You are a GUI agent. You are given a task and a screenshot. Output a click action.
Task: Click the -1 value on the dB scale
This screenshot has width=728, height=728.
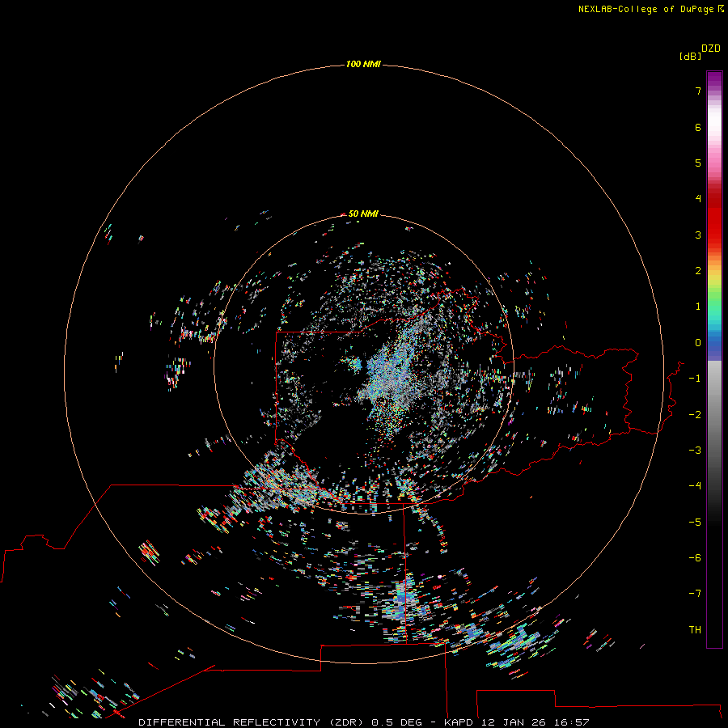point(695,379)
